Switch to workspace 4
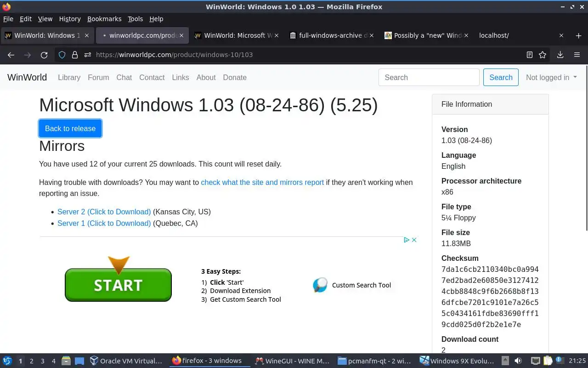 [x=53, y=361]
